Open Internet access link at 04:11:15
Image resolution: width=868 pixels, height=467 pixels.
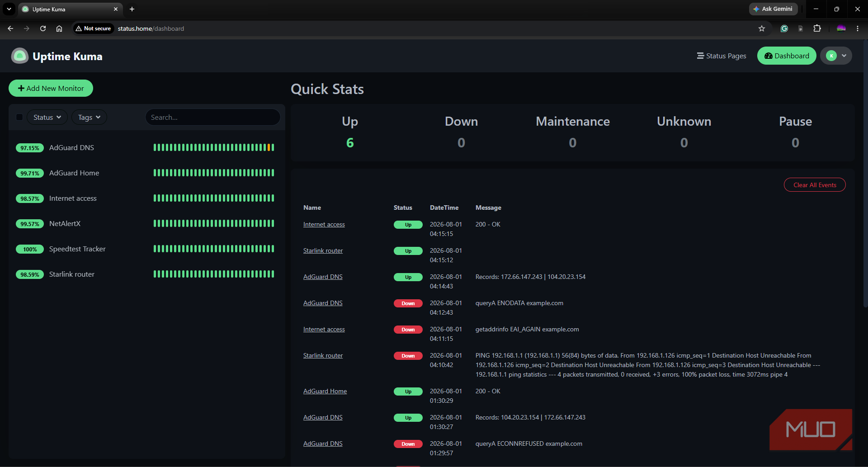[x=324, y=329]
